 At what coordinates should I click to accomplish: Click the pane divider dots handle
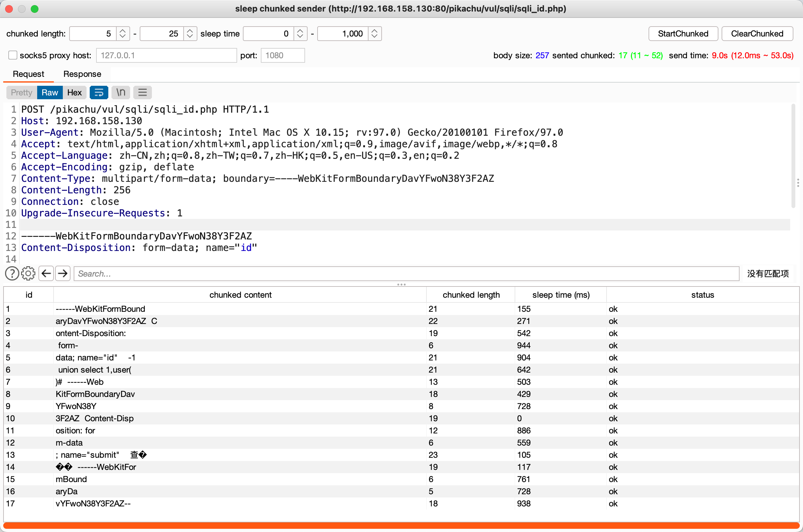401,284
